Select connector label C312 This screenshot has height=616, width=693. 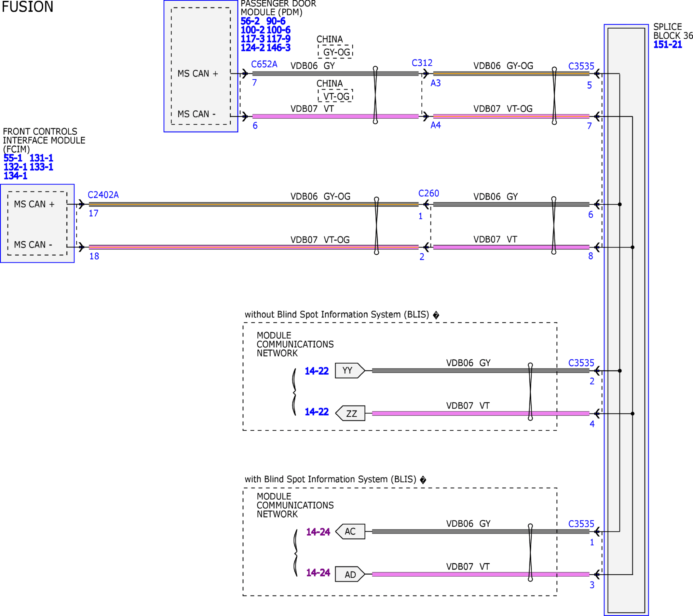tap(422, 63)
